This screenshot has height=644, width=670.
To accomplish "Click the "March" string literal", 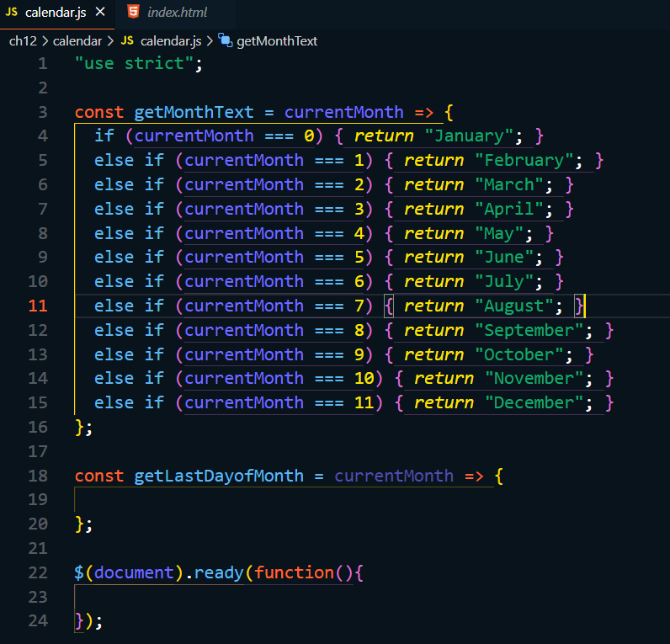I will [509, 185].
